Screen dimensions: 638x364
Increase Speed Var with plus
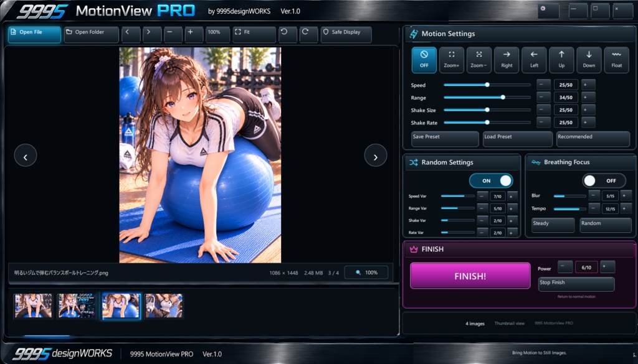click(512, 196)
